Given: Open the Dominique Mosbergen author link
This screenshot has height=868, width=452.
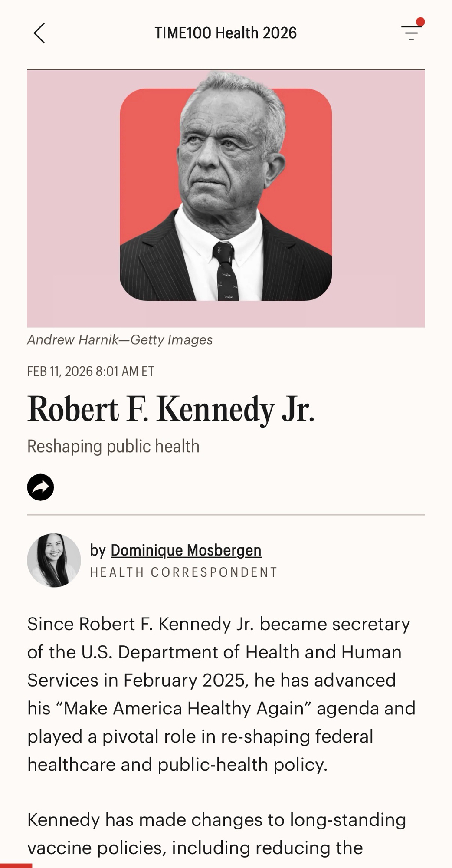Looking at the screenshot, I should pyautogui.click(x=186, y=550).
